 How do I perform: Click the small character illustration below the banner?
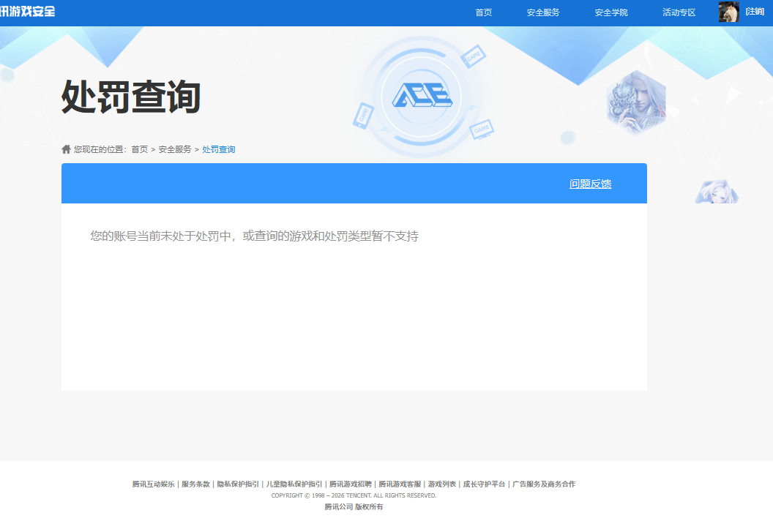[x=716, y=192]
